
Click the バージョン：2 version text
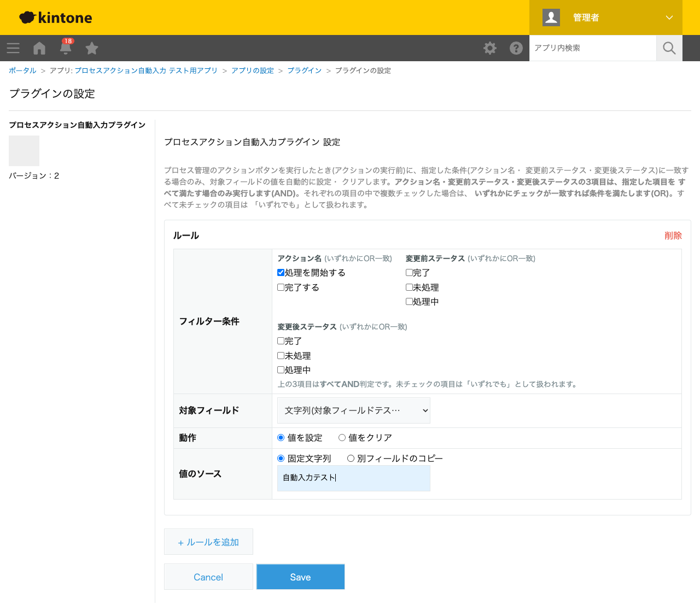click(x=34, y=175)
